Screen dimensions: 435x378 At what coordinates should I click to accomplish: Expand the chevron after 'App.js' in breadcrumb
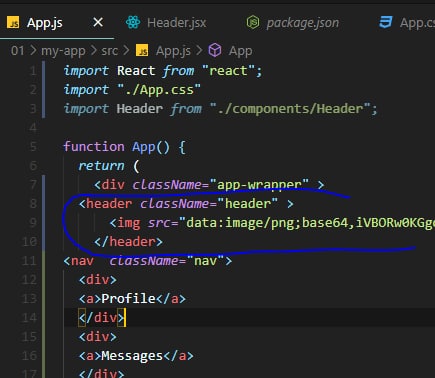click(199, 51)
